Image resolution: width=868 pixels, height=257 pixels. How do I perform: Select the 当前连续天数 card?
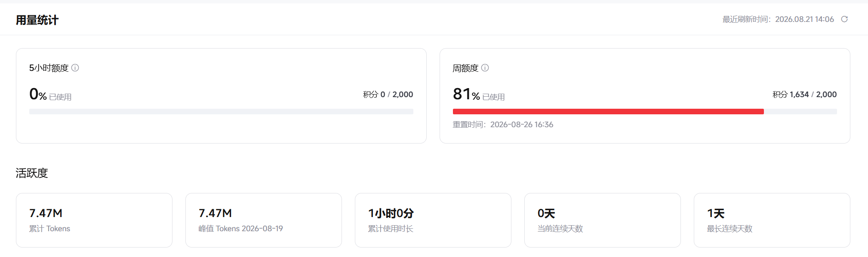603,220
